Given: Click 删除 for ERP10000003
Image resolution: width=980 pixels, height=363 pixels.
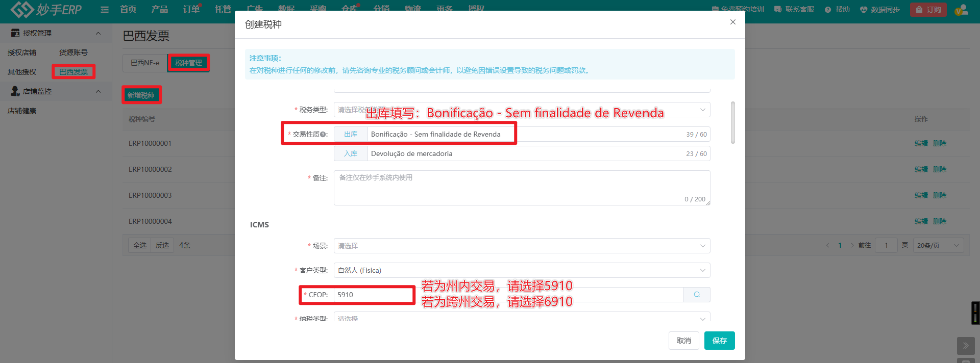Looking at the screenshot, I should (x=940, y=195).
